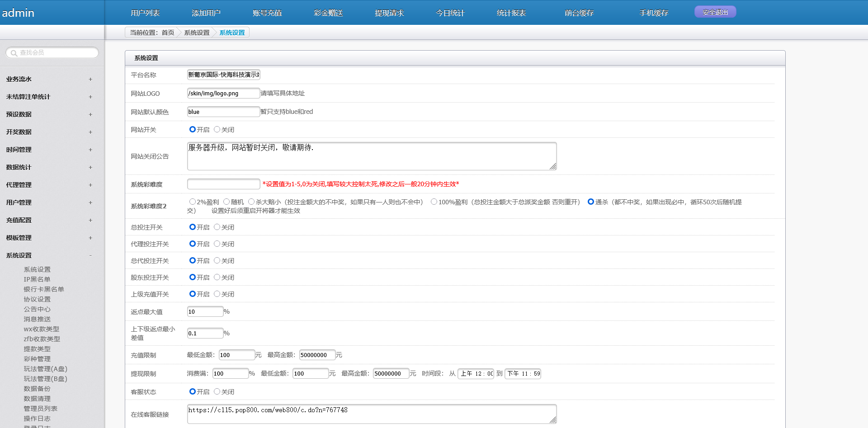
Task: Open 提现请求 in top navigation
Action: 389,13
